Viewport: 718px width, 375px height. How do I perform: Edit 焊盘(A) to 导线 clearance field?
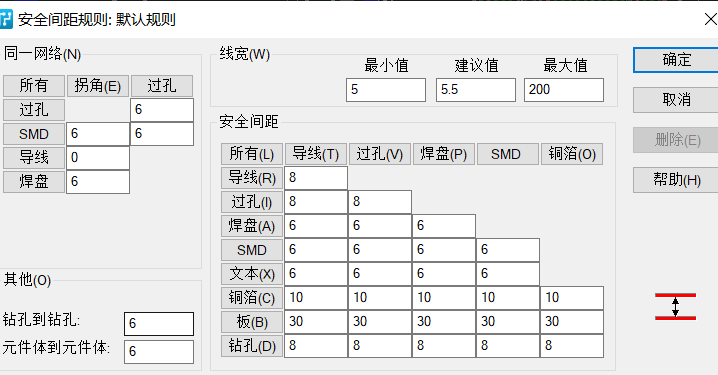pyautogui.click(x=316, y=226)
